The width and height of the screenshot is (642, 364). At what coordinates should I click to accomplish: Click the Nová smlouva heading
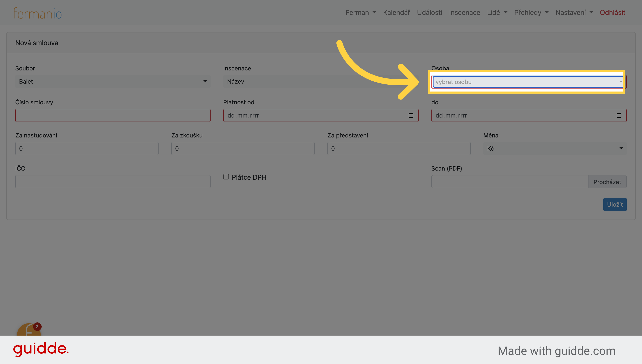pos(37,43)
